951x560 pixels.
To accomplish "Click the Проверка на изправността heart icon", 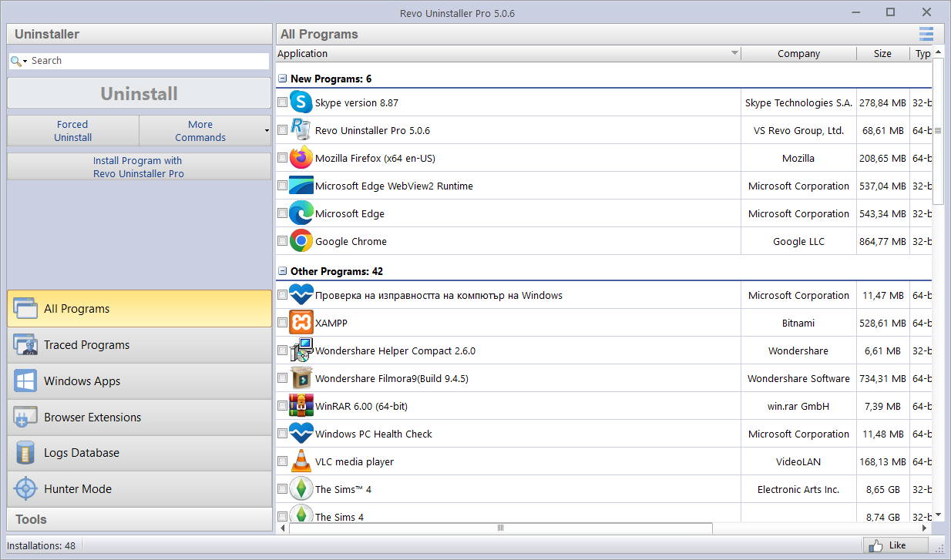I will point(301,295).
